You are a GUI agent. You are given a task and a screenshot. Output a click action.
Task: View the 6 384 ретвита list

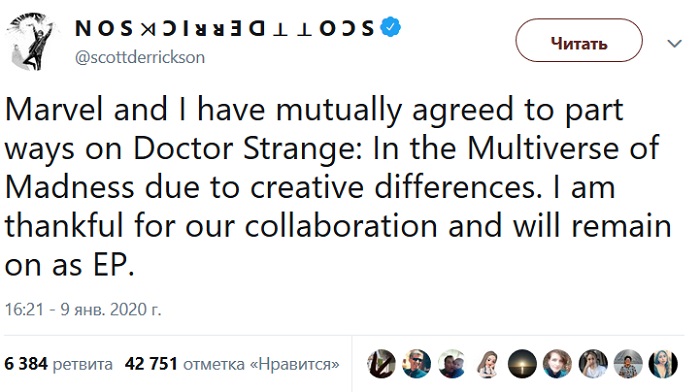pos(58,364)
